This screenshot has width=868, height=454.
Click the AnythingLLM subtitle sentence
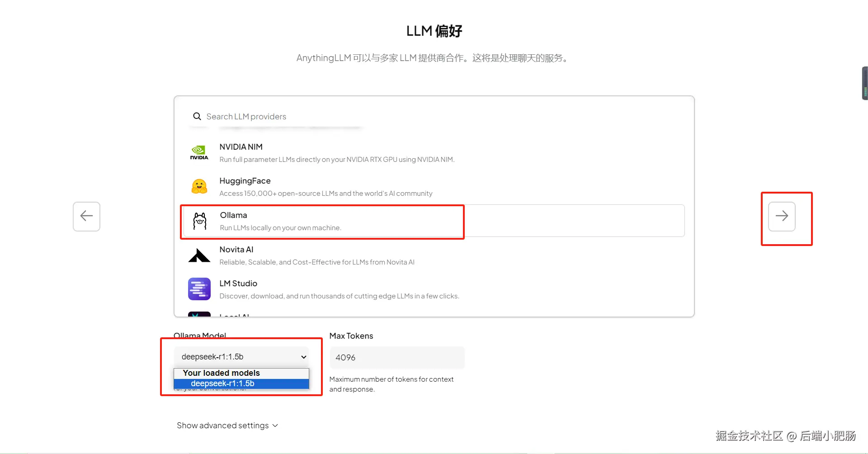click(434, 58)
